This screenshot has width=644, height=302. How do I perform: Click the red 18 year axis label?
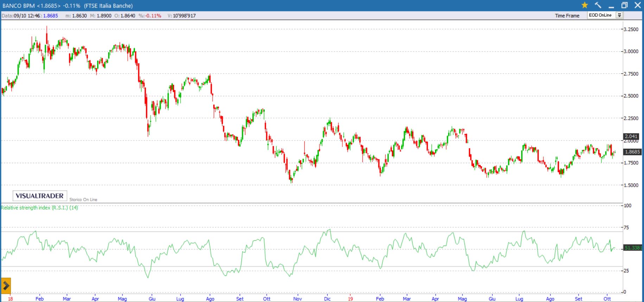pyautogui.click(x=10, y=299)
